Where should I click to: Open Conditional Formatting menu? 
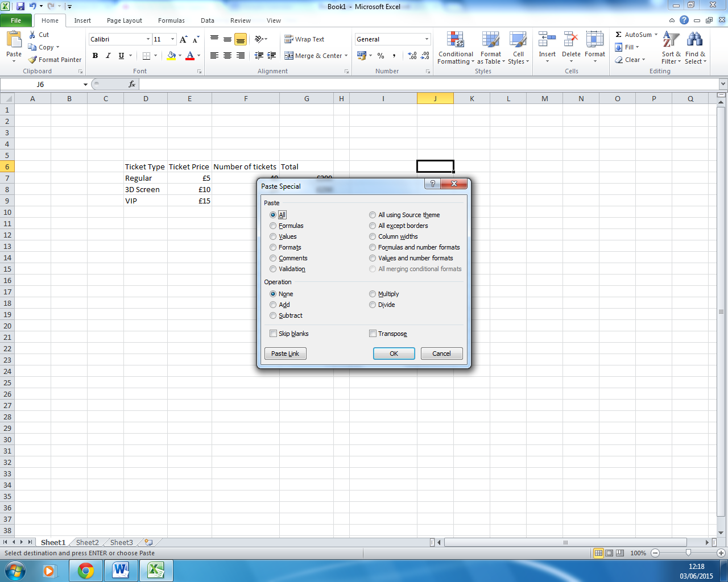(456, 48)
